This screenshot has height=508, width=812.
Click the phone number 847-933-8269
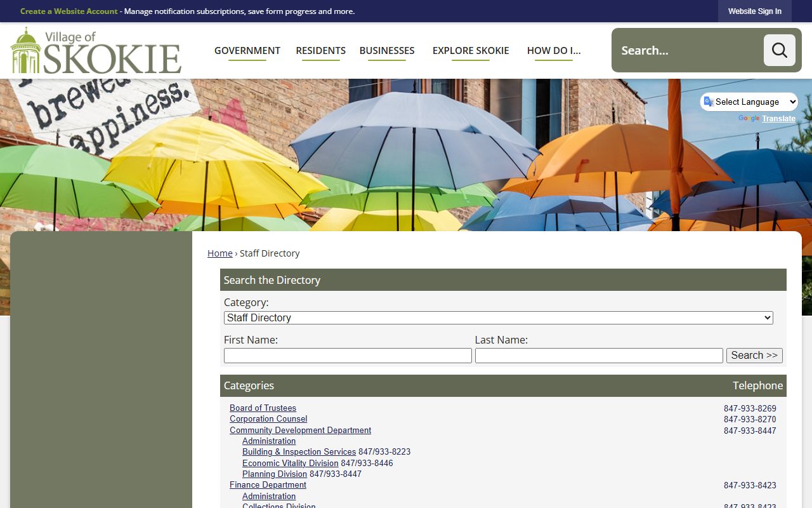[x=750, y=409]
